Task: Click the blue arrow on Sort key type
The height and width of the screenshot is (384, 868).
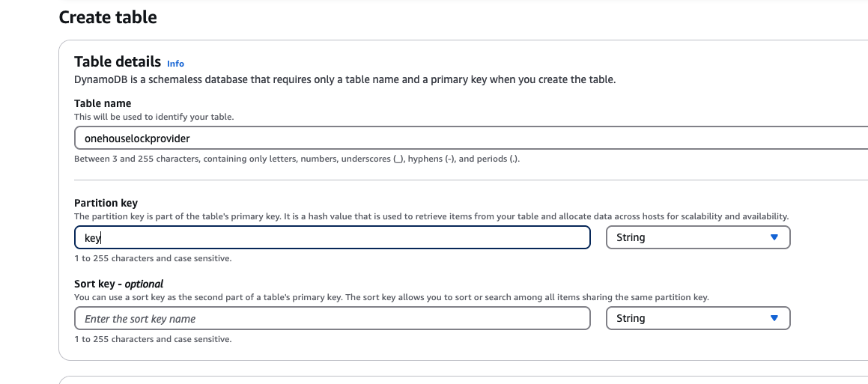Action: point(774,318)
